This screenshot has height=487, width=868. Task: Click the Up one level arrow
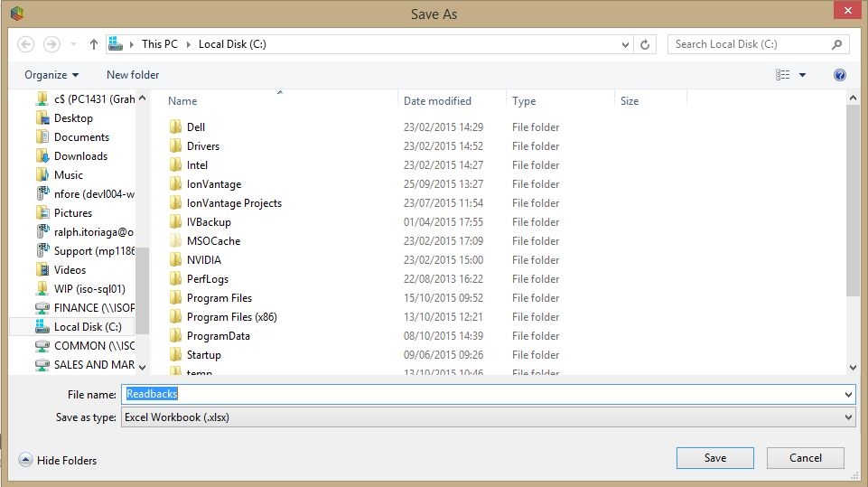point(94,44)
